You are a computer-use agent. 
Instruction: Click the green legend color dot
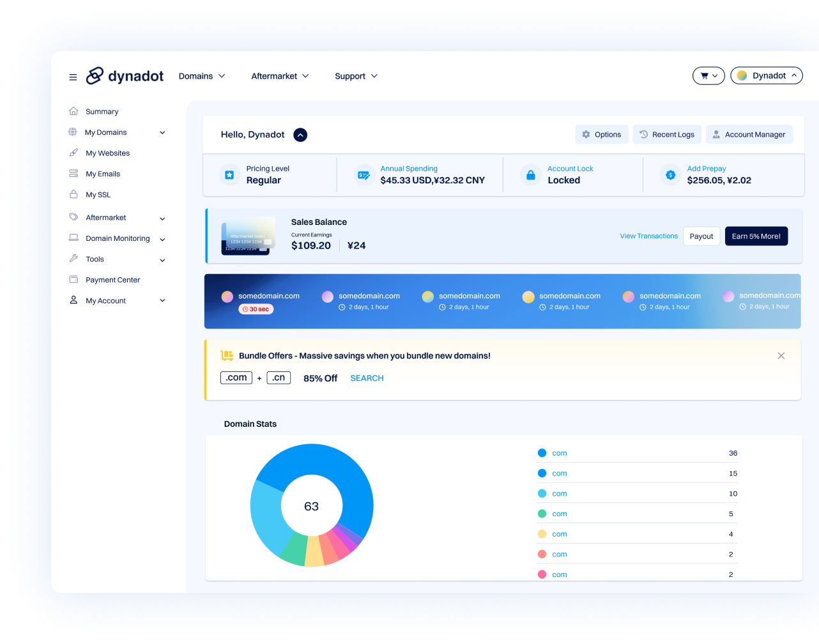tap(542, 514)
